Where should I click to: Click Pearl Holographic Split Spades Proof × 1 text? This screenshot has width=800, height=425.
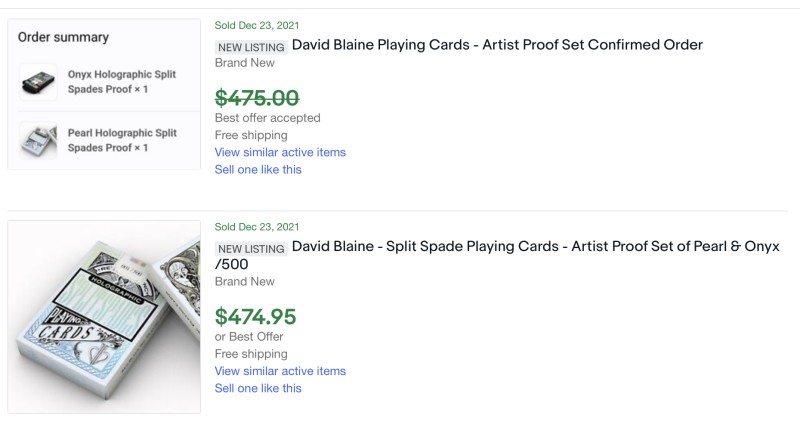point(122,140)
